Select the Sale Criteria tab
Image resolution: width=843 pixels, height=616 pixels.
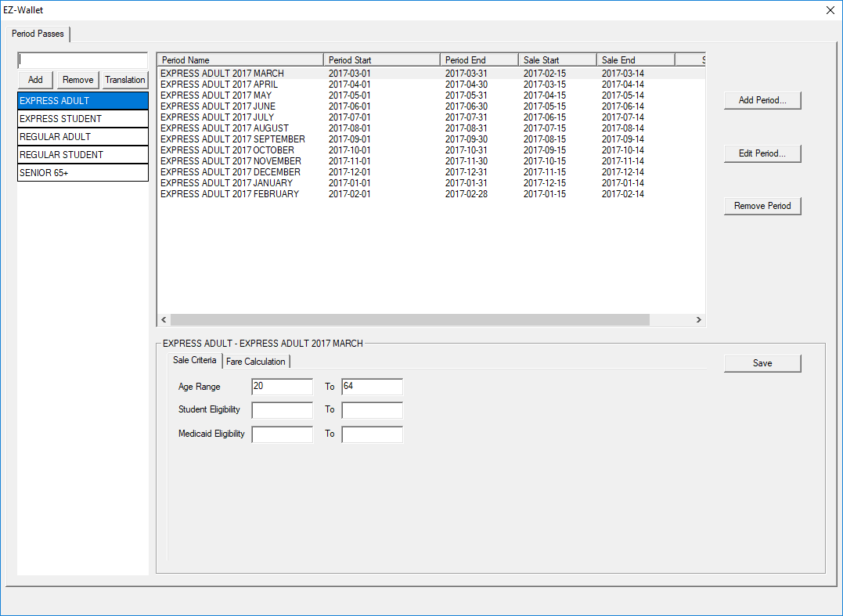pos(194,361)
